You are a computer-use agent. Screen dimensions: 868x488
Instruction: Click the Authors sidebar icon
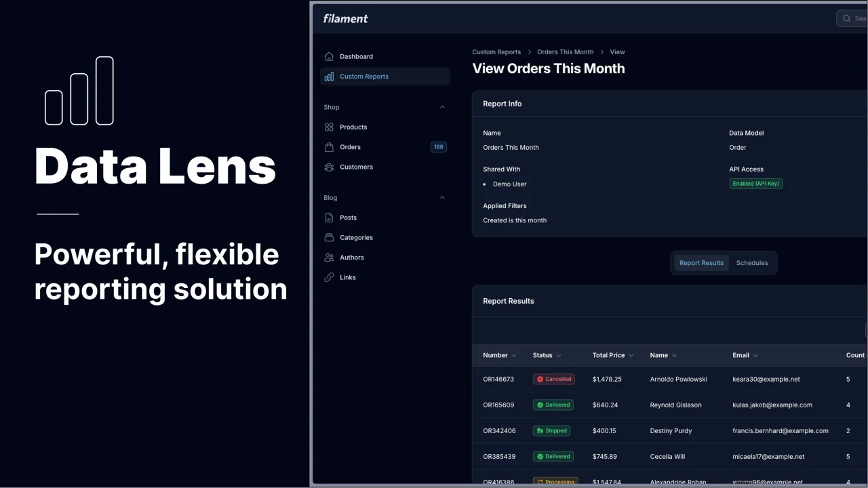(x=329, y=258)
